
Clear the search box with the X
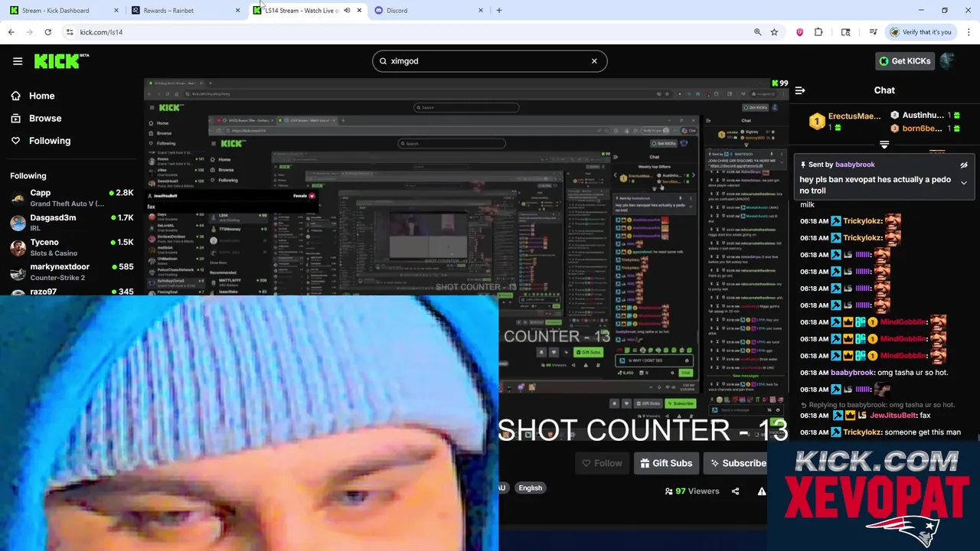point(594,61)
